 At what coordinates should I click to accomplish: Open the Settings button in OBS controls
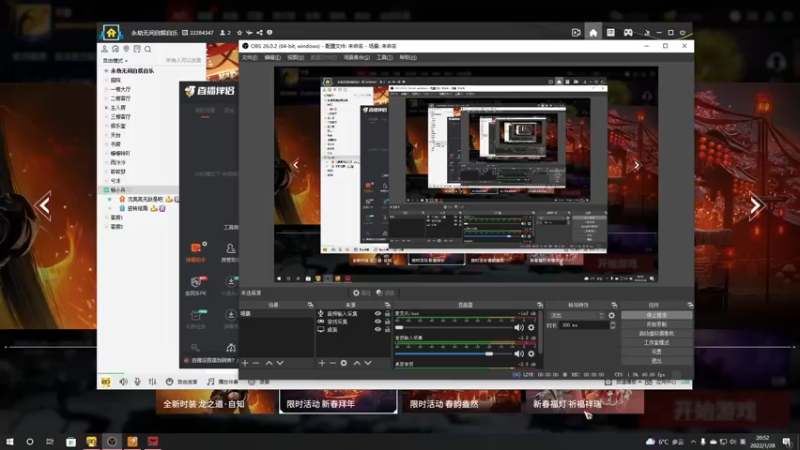pyautogui.click(x=657, y=352)
